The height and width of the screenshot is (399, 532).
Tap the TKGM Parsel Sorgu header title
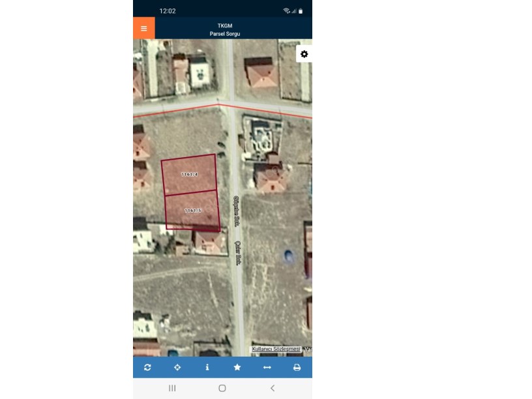tap(225, 29)
